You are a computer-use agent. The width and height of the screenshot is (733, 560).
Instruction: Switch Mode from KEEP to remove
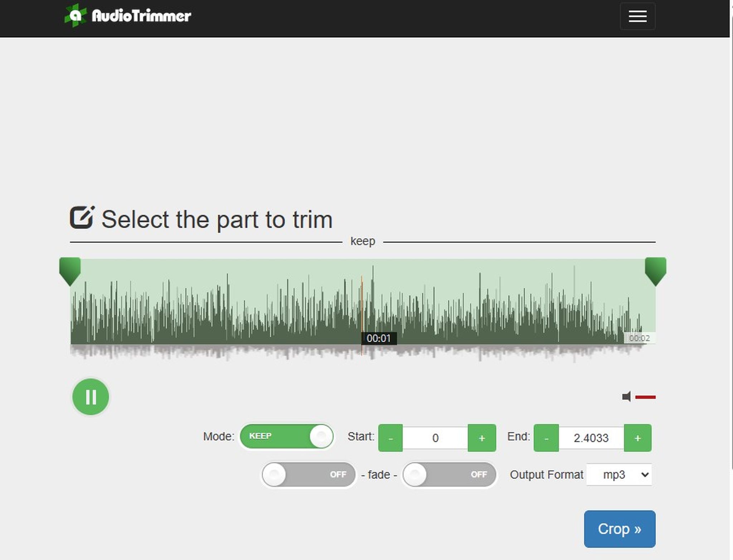(286, 436)
